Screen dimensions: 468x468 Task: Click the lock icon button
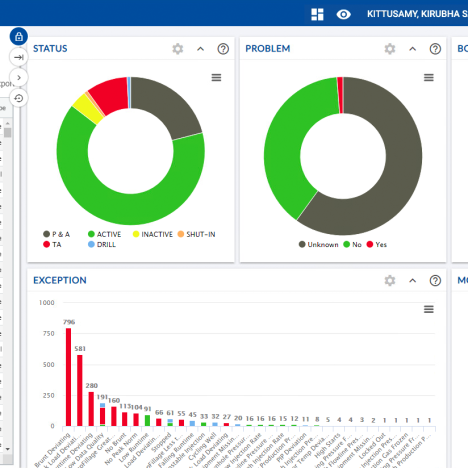(19, 36)
